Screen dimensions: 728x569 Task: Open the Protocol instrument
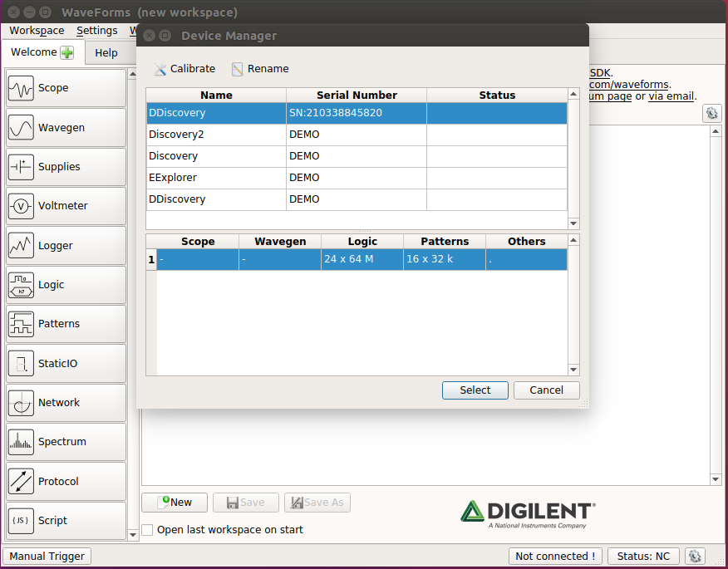[x=66, y=481]
